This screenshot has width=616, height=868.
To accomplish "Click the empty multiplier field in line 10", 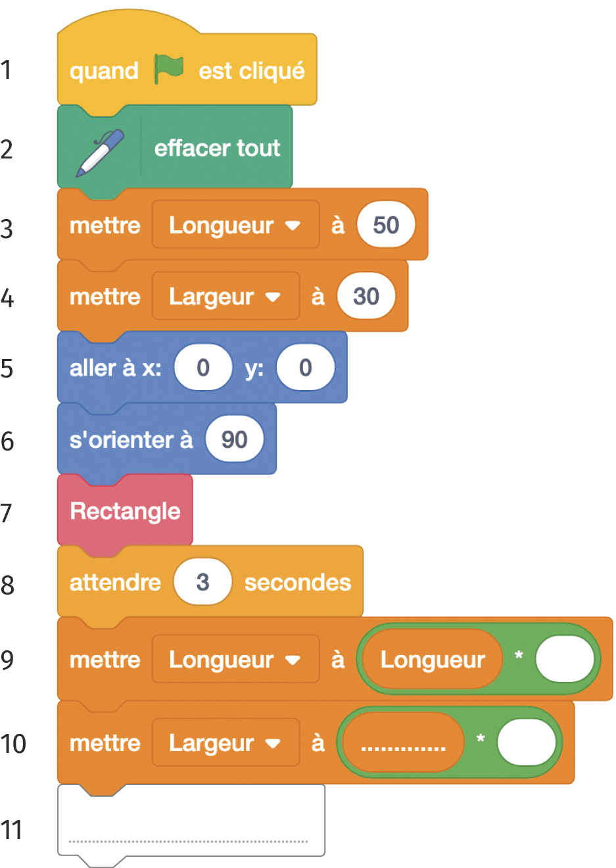I will [527, 742].
